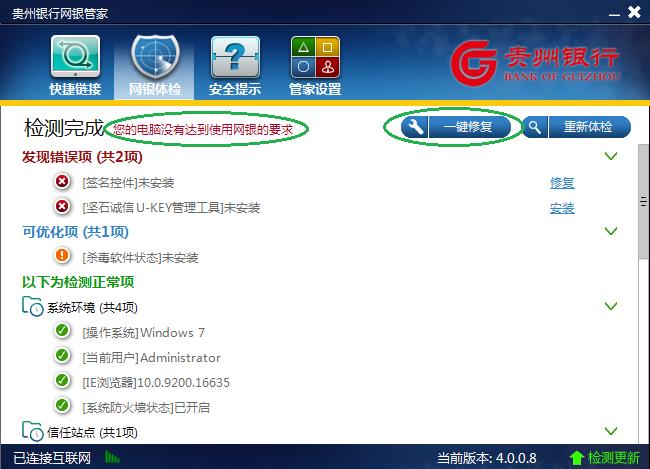Click the orange warning icon beside 杀毒软件状态
This screenshot has width=650, height=469.
pos(62,255)
